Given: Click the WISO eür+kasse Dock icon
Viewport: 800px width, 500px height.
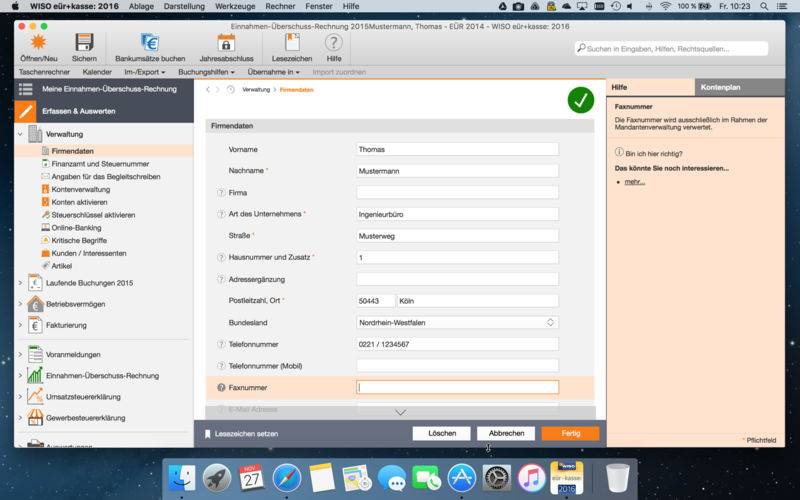Looking at the screenshot, I should (x=566, y=478).
